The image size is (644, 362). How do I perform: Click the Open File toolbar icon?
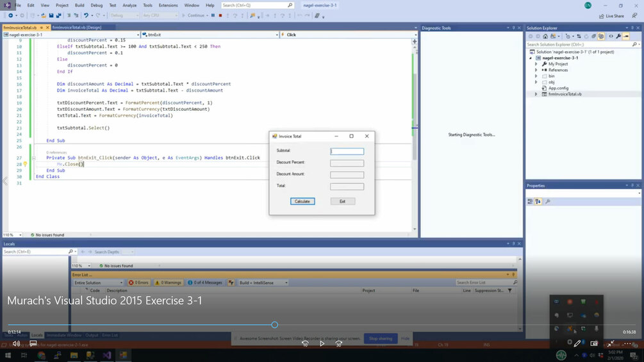coord(44,15)
